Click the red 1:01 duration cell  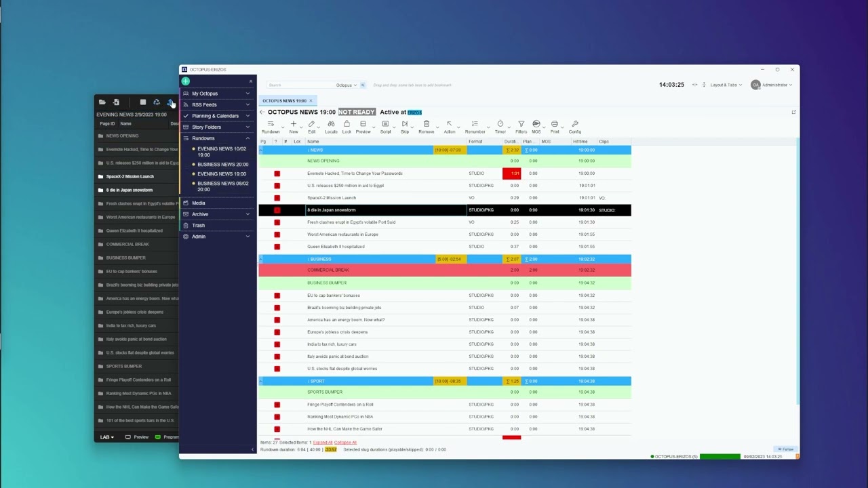click(x=511, y=174)
